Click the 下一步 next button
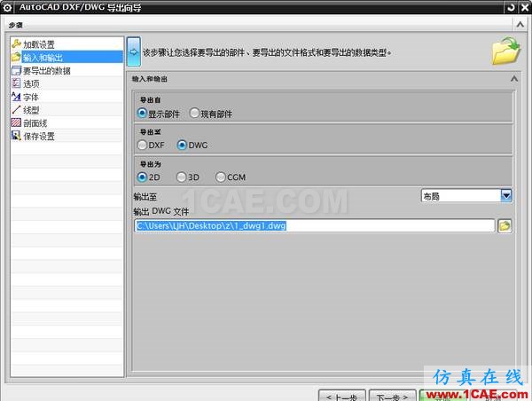Screen dimensions: 532x401 pyautogui.click(x=392, y=396)
